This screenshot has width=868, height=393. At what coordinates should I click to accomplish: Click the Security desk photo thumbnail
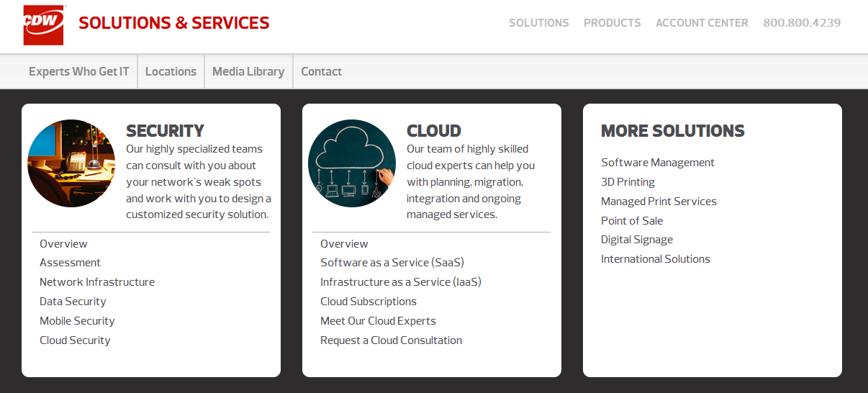pyautogui.click(x=71, y=163)
